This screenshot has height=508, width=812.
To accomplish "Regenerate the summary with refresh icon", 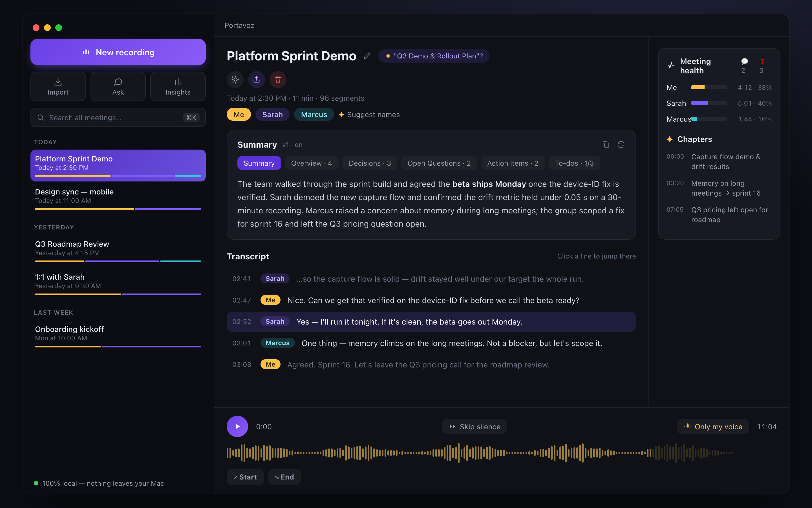I will 621,144.
